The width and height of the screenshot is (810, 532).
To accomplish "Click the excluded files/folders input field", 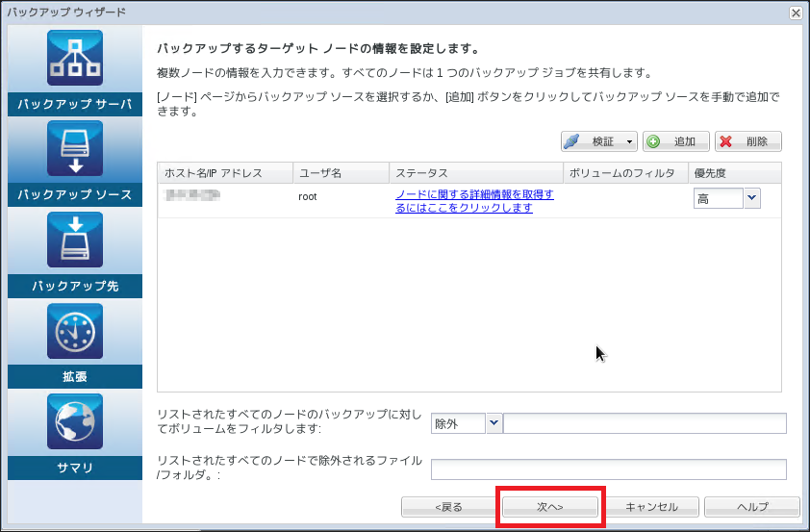I will [609, 469].
